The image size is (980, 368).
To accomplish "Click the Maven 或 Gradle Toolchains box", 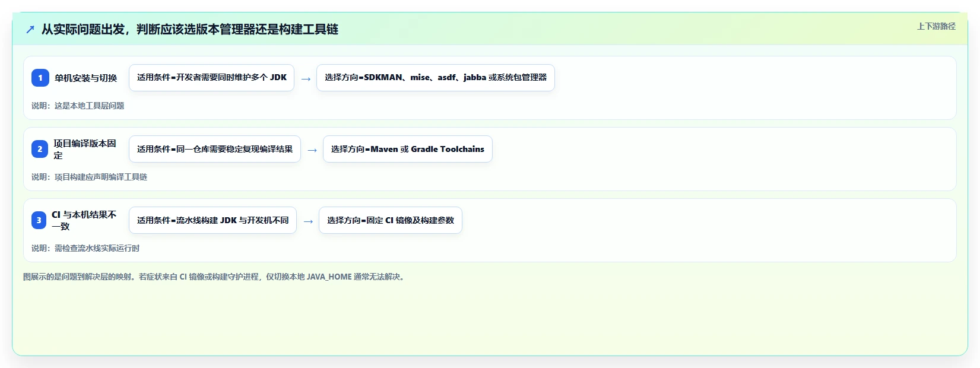I will click(408, 149).
